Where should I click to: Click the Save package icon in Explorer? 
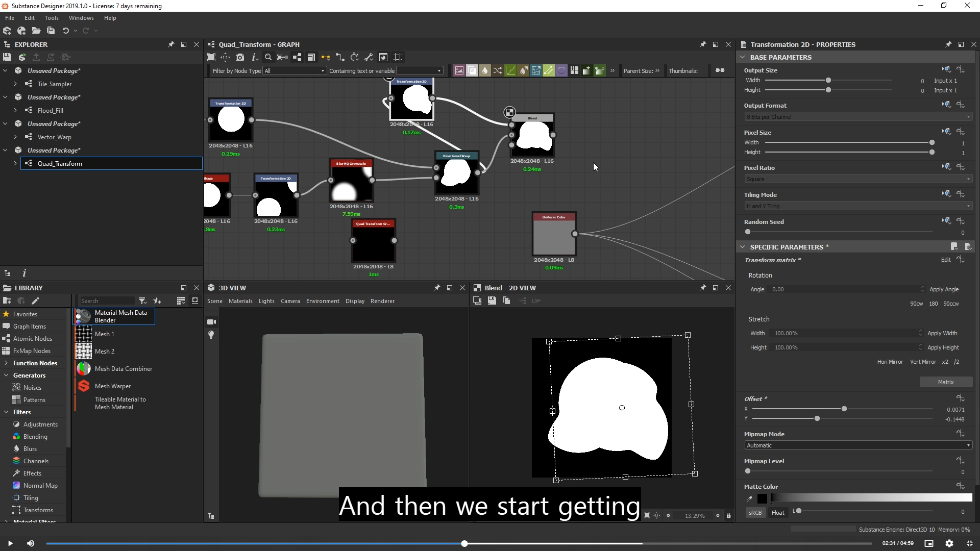point(7,57)
